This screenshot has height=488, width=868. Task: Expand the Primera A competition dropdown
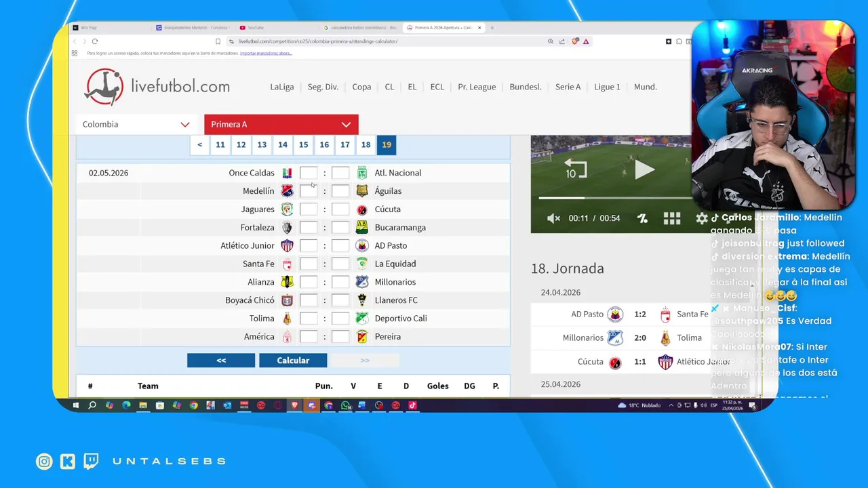(x=281, y=124)
